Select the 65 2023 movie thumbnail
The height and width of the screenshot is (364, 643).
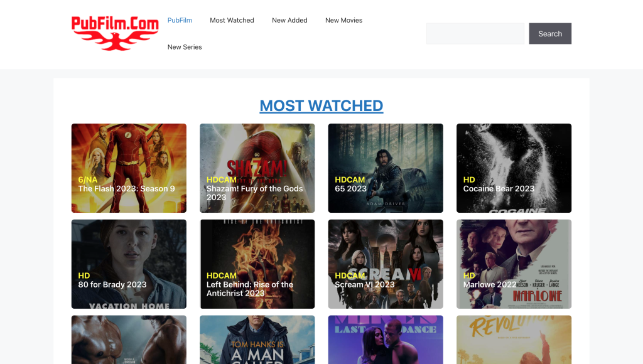coord(386,168)
